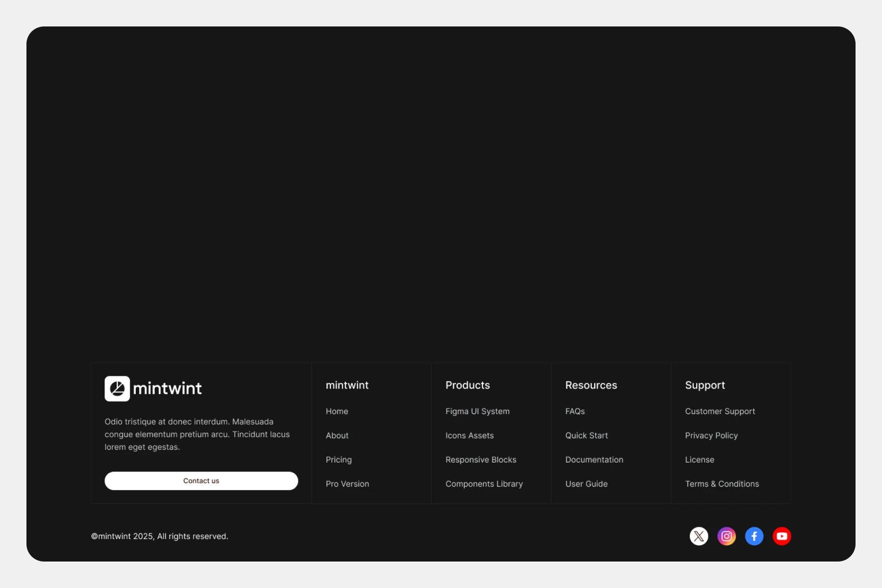Go to Customer Support link
This screenshot has width=882, height=588.
pyautogui.click(x=720, y=411)
